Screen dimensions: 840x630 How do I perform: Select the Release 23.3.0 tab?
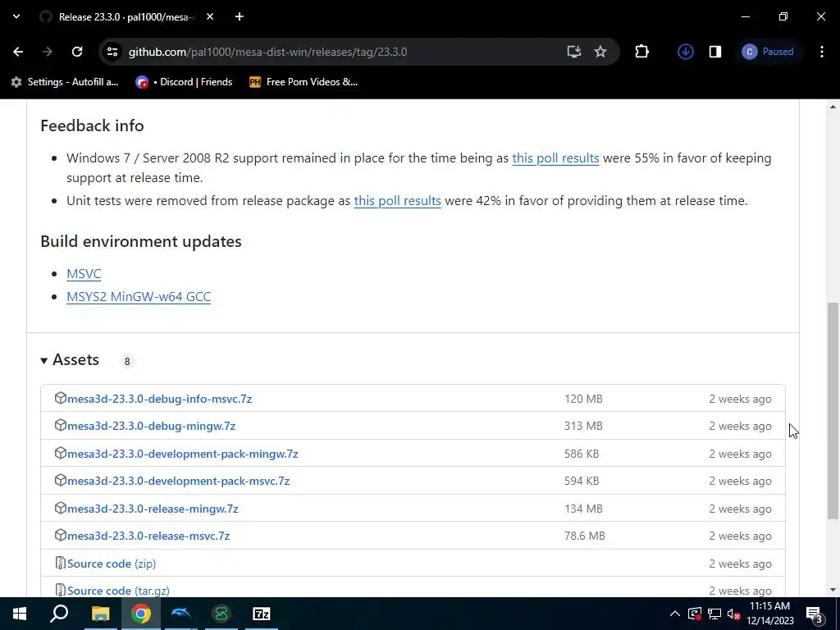click(x=125, y=16)
